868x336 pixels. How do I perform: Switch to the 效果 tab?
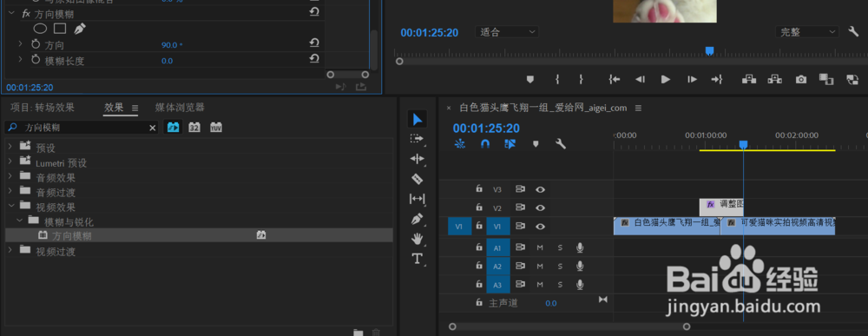(114, 108)
